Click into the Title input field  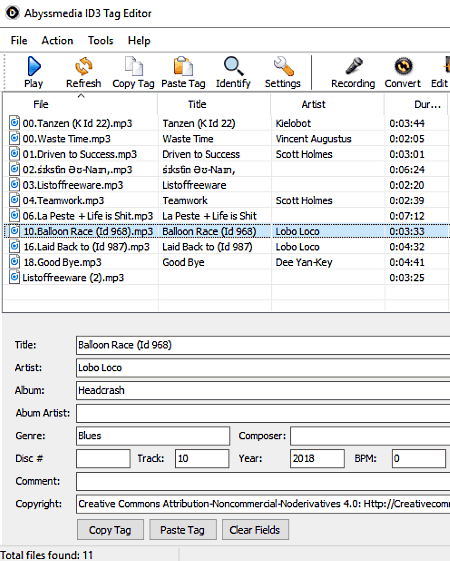pyautogui.click(x=263, y=345)
